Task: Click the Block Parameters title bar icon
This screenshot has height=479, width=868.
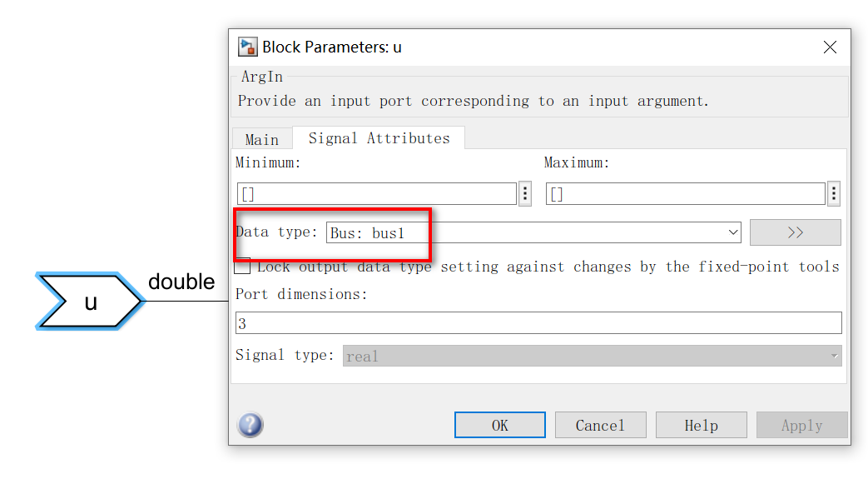Action: click(x=247, y=47)
